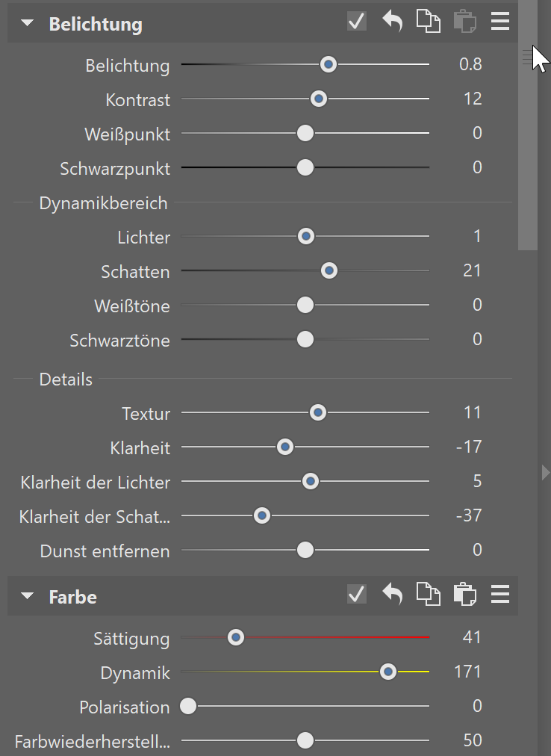Disable the Belichtung section checkbox

tap(357, 22)
